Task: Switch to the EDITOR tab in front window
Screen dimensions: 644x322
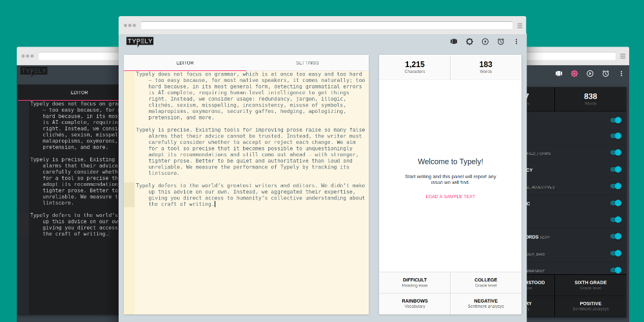Action: pyautogui.click(x=185, y=63)
